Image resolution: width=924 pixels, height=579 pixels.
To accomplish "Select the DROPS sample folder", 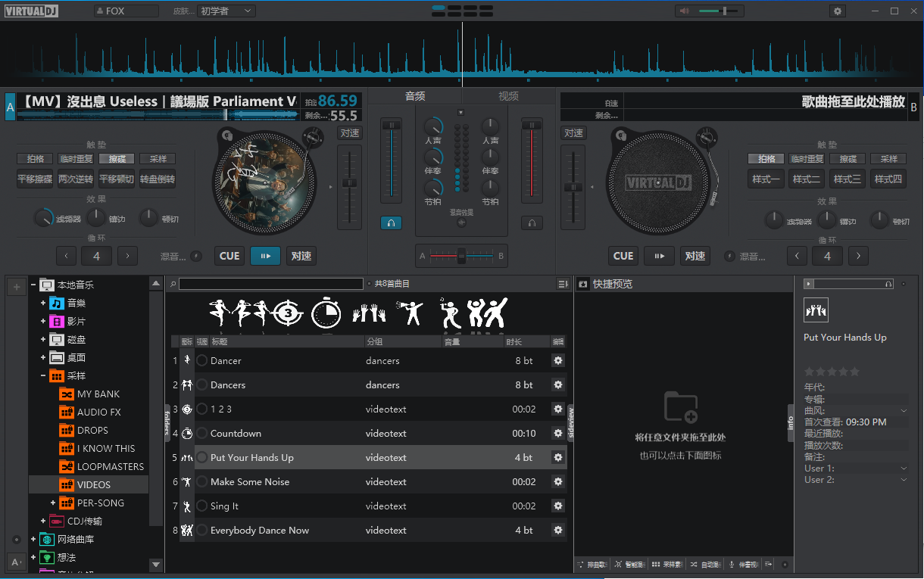I will pyautogui.click(x=92, y=431).
